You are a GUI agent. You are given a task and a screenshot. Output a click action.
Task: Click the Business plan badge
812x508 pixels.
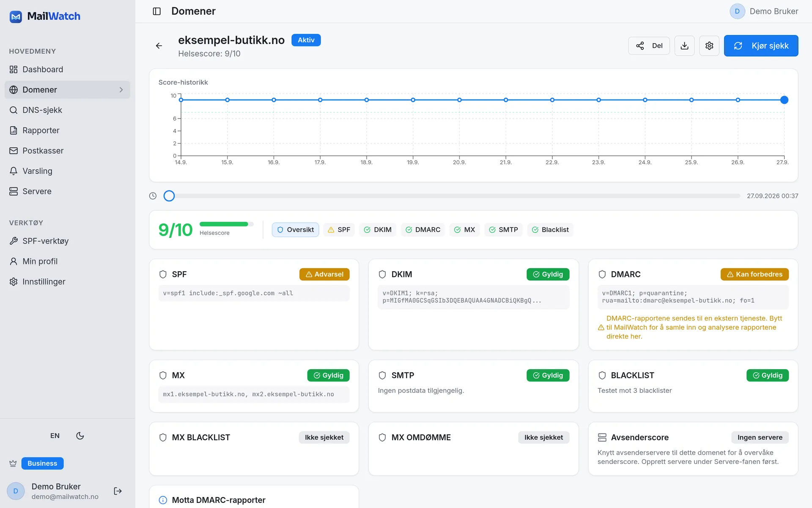[42, 464]
